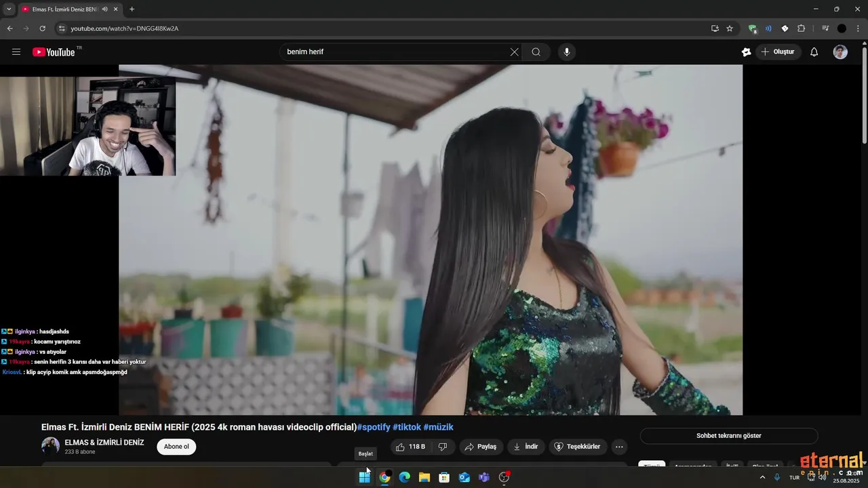Open File Explorer from the taskbar
868x488 pixels.
pos(425,477)
